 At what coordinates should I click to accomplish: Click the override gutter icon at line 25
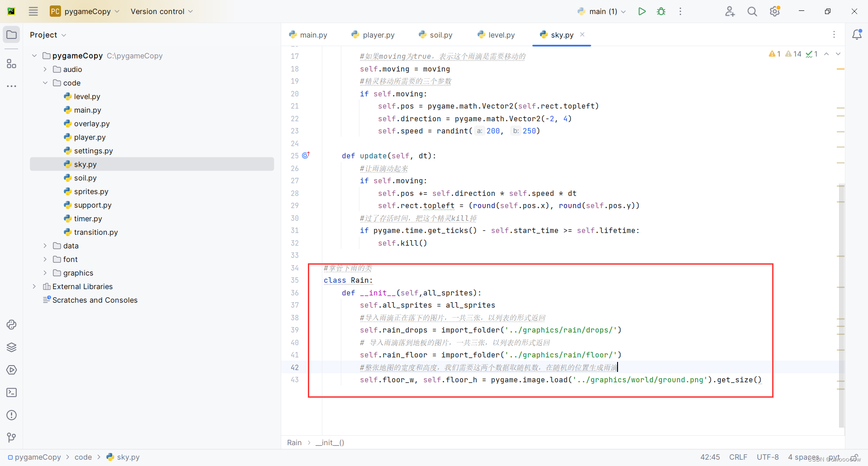pyautogui.click(x=306, y=155)
